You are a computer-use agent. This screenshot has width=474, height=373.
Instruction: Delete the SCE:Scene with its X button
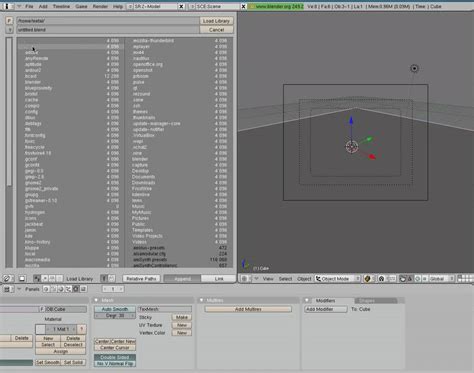point(243,6)
